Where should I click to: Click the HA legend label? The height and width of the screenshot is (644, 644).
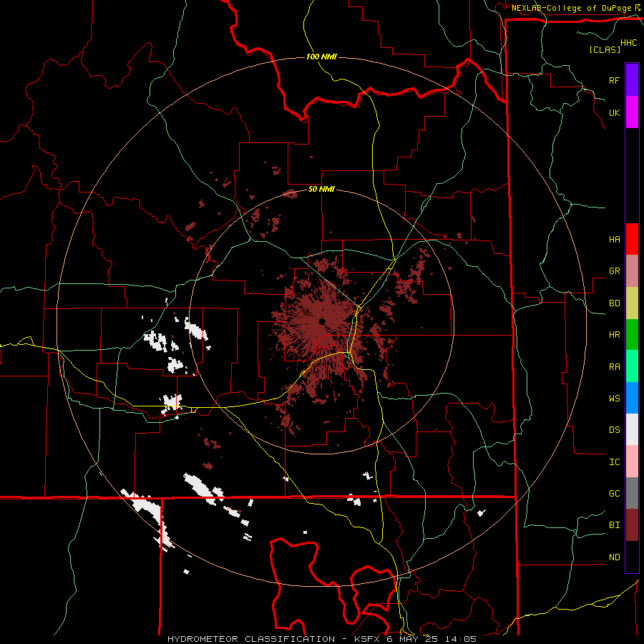(614, 239)
